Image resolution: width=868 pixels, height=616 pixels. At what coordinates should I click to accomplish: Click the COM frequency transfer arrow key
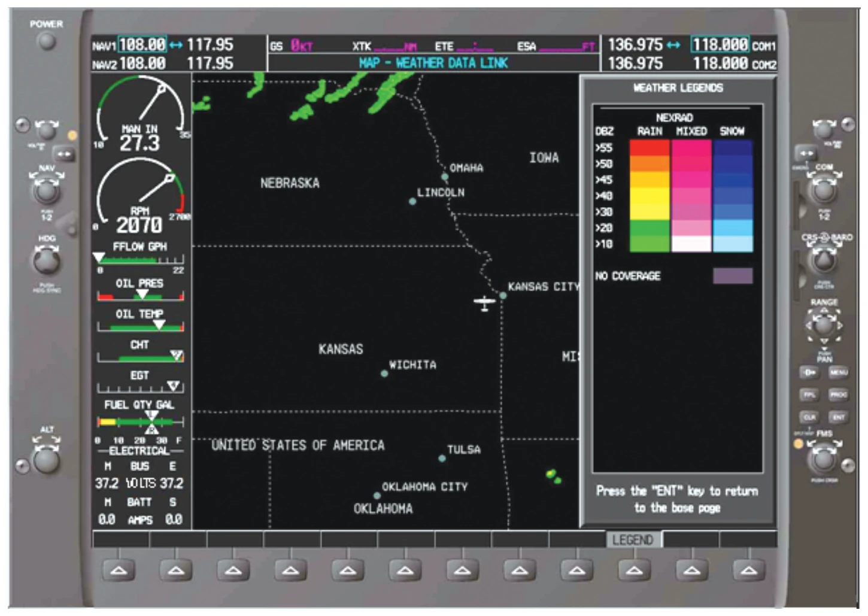click(x=805, y=154)
